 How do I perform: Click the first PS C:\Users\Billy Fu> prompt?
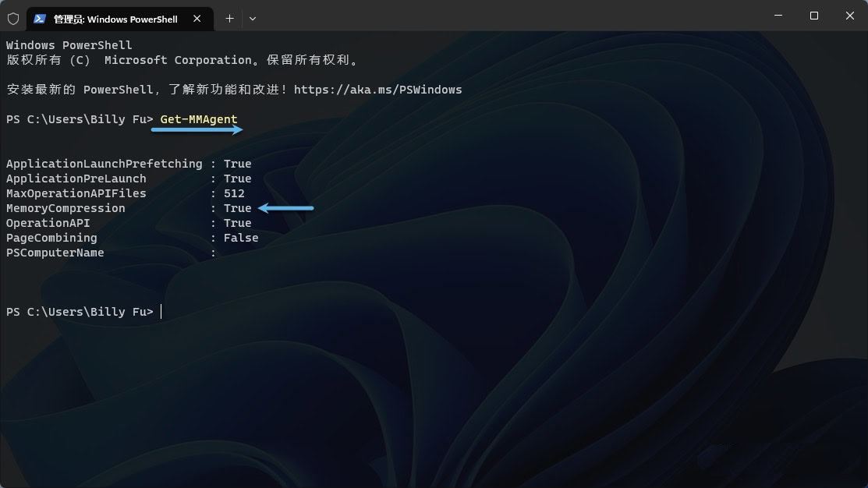[80, 119]
